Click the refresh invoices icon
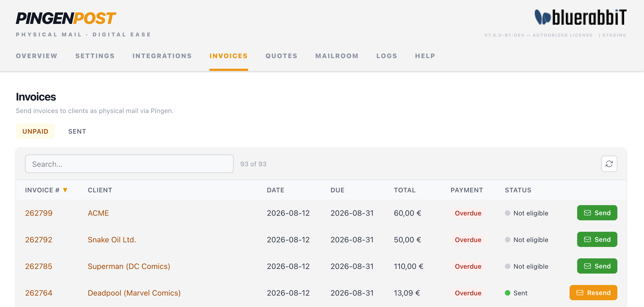644x307 pixels. pos(609,164)
